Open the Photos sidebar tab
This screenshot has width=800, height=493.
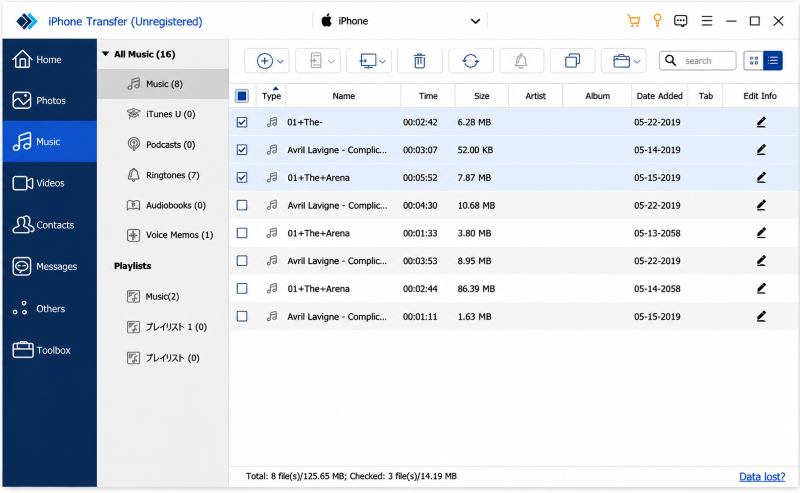(x=49, y=101)
